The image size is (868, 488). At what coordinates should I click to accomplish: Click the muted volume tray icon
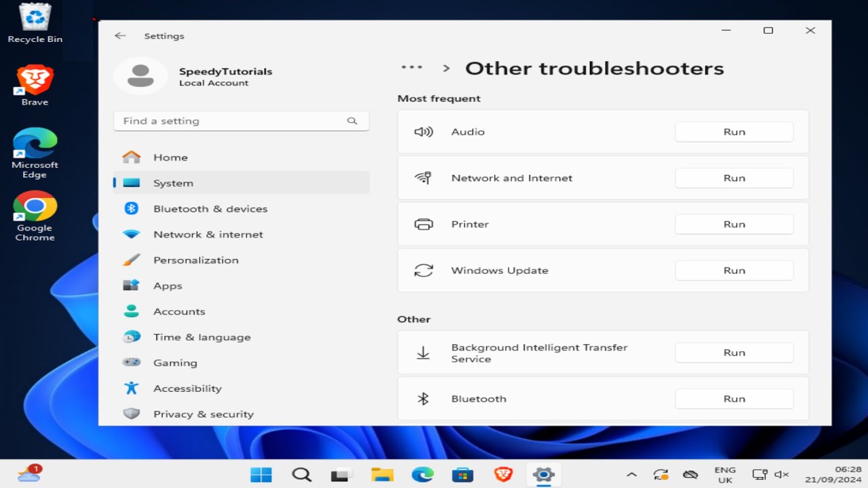click(x=782, y=475)
